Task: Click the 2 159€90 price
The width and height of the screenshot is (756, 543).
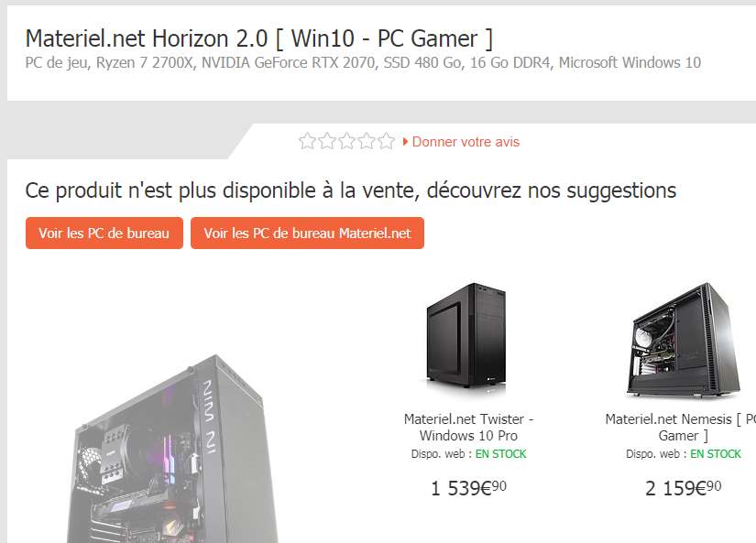Action: click(x=684, y=488)
